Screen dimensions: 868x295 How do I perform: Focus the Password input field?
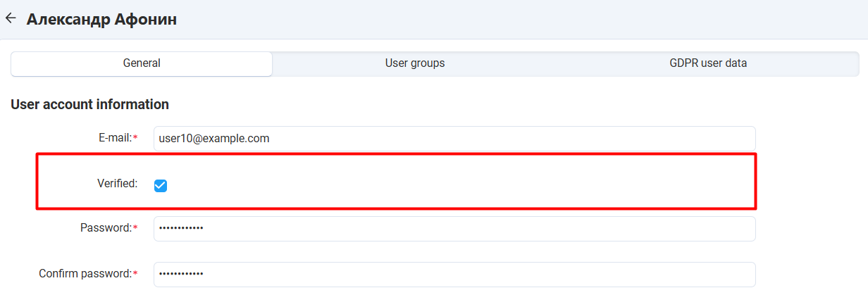454,229
